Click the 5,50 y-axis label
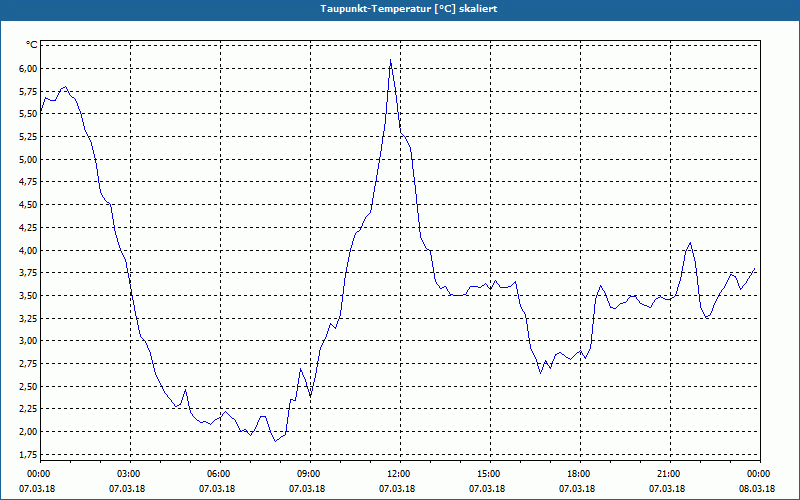This screenshot has height=500, width=800. (x=28, y=114)
